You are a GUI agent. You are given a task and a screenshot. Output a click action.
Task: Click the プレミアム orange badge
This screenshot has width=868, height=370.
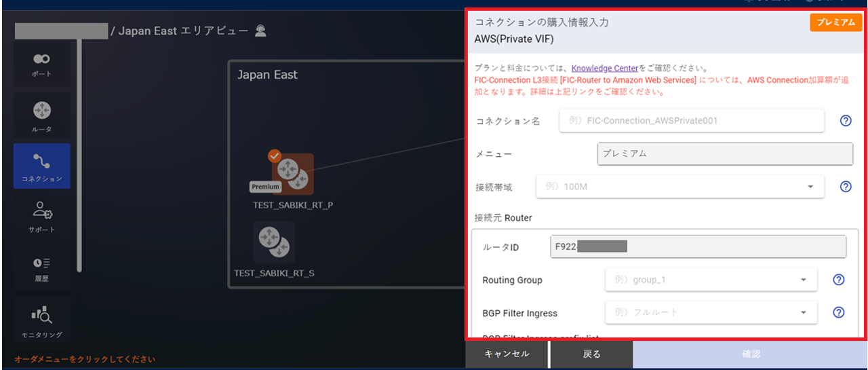pos(835,22)
